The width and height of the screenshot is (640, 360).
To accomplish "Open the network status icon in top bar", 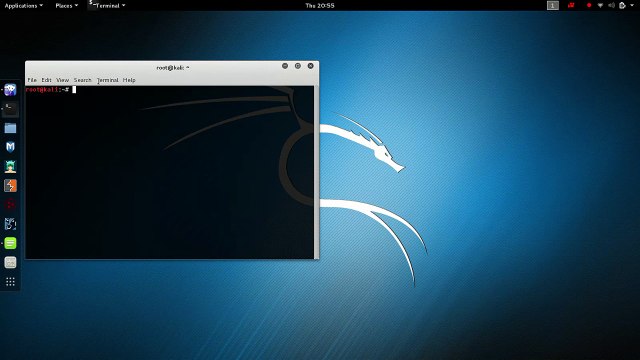I will pyautogui.click(x=600, y=5).
